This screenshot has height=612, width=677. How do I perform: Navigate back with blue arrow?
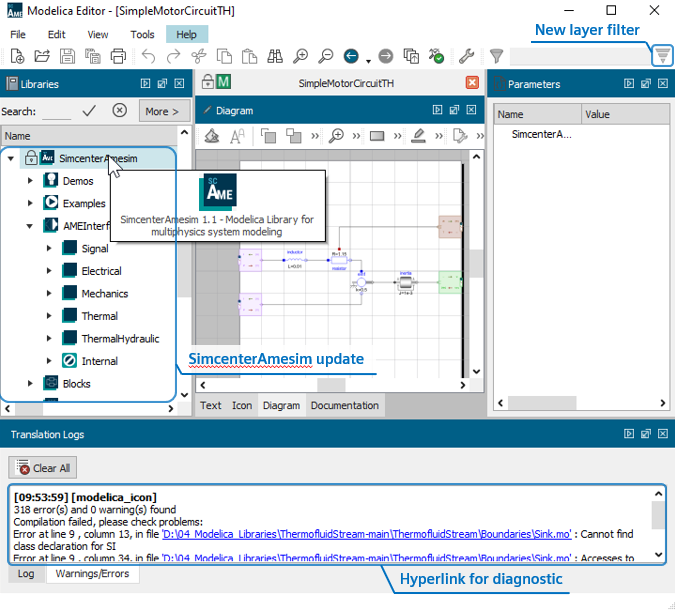coord(351,56)
